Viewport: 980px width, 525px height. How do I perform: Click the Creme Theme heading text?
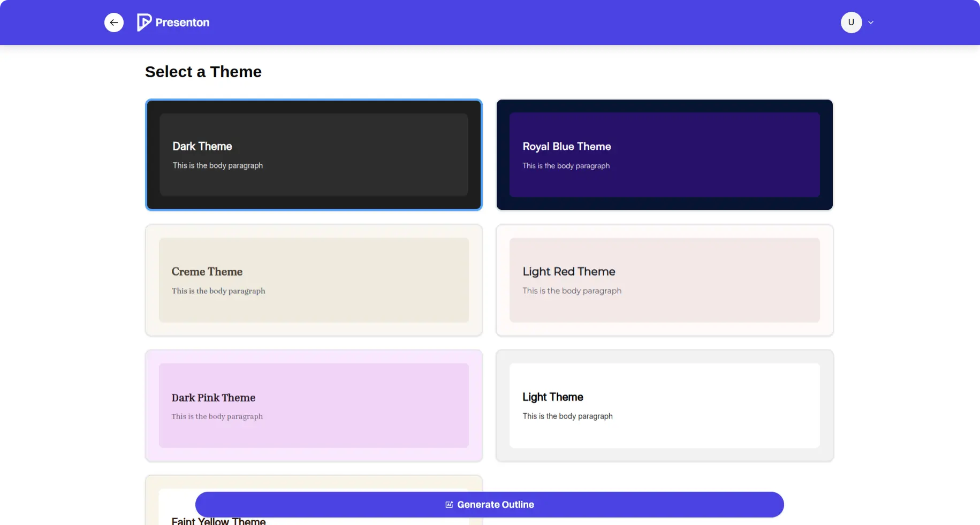[207, 272]
